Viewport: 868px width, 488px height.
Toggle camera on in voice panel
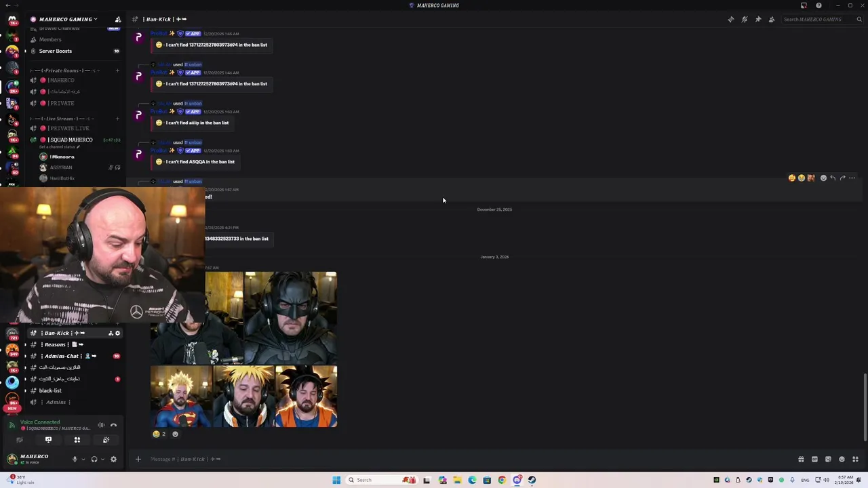pyautogui.click(x=19, y=440)
